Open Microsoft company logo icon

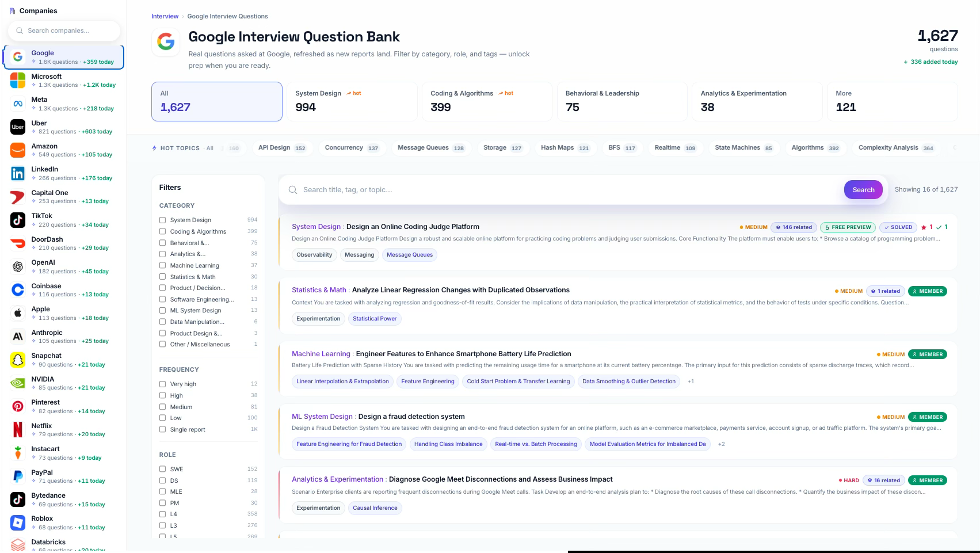tap(18, 80)
